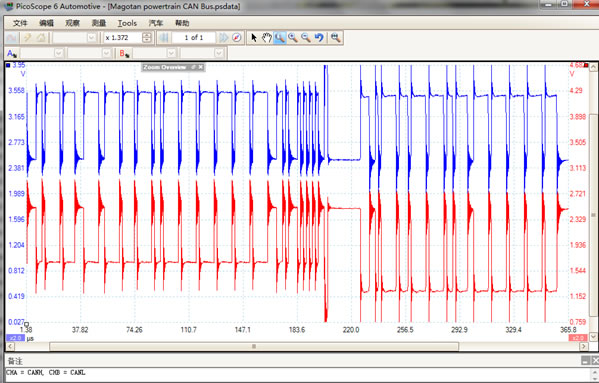Close the Zoom Overview panel

click(201, 67)
